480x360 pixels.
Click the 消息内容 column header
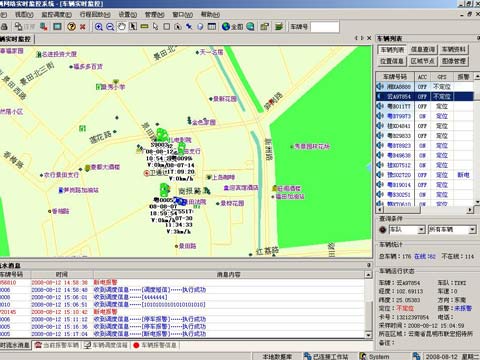click(x=228, y=275)
